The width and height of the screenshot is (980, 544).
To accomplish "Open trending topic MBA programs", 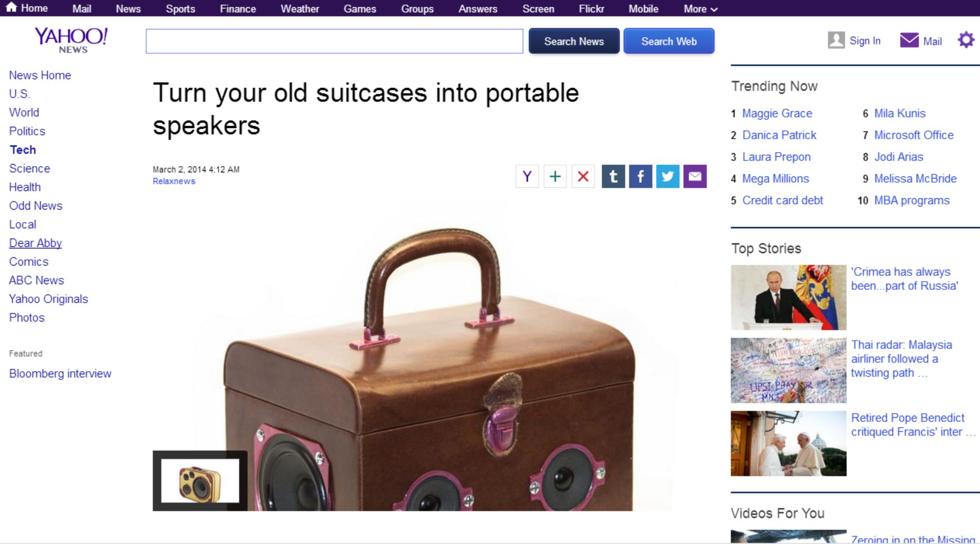I will 912,200.
